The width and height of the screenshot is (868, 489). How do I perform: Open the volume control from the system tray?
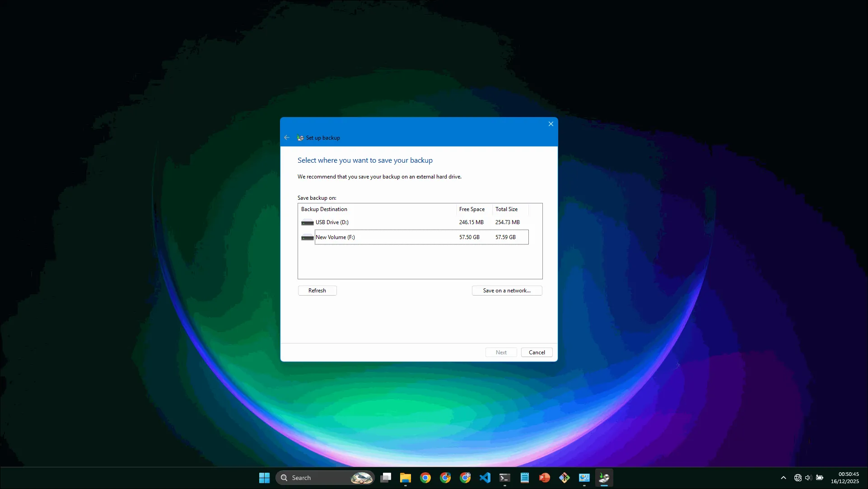pyautogui.click(x=808, y=477)
